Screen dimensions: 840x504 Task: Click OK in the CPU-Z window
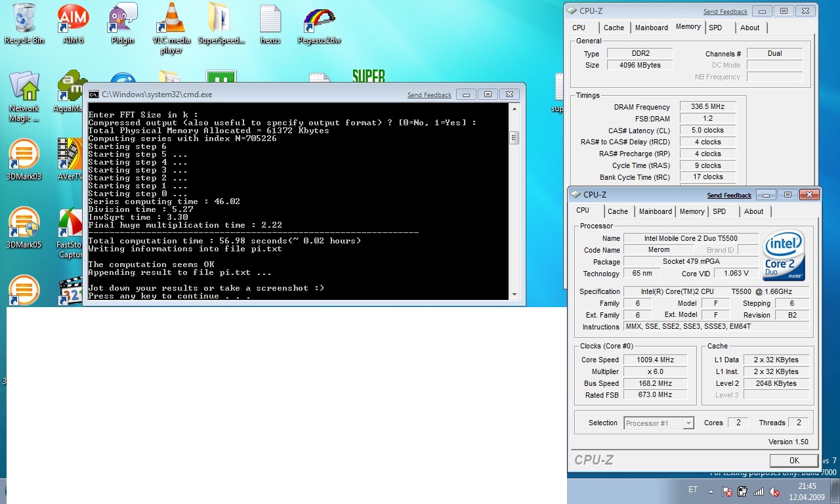794,461
